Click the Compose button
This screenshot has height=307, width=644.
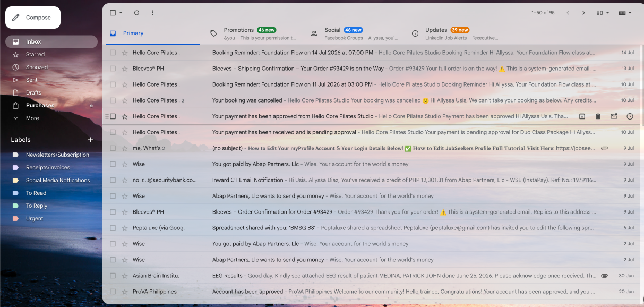click(x=33, y=18)
